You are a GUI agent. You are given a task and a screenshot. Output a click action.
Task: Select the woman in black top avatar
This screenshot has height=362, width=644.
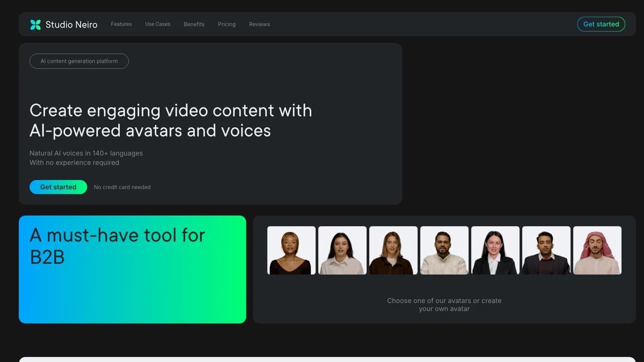[291, 250]
